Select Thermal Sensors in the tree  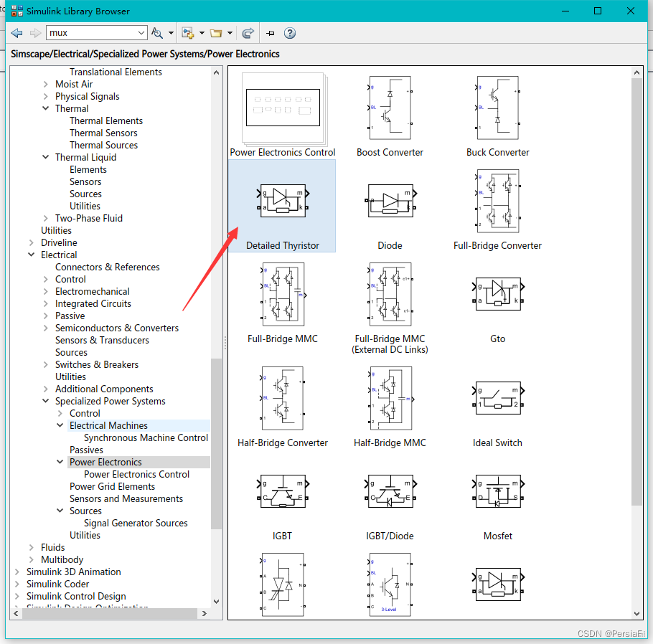pyautogui.click(x=103, y=133)
